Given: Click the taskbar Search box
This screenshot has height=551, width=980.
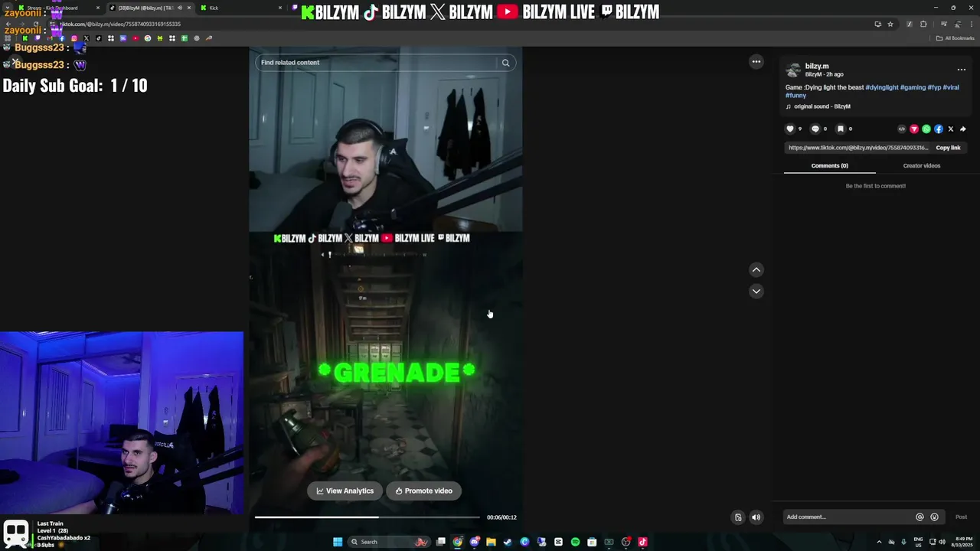Looking at the screenshot, I should pos(389,542).
